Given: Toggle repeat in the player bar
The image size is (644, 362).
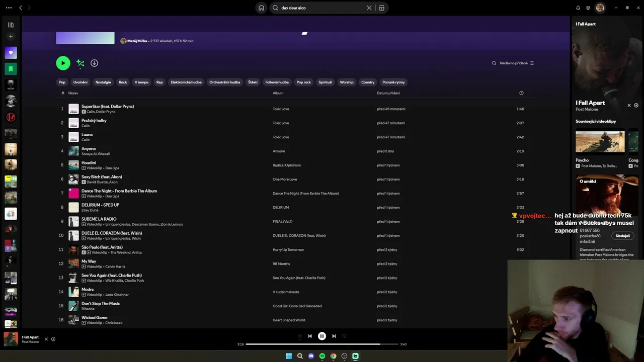Looking at the screenshot, I should [x=344, y=336].
